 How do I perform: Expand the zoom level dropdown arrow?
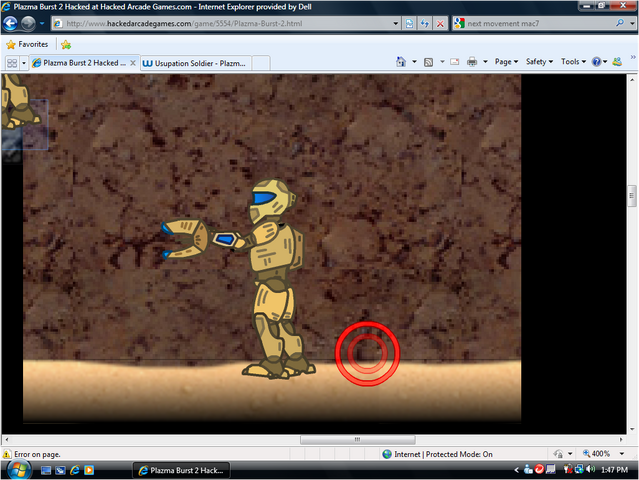point(622,454)
